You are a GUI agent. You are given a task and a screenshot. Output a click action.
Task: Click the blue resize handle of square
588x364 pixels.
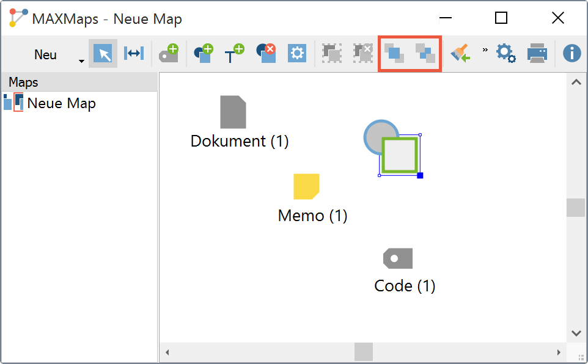pos(420,175)
